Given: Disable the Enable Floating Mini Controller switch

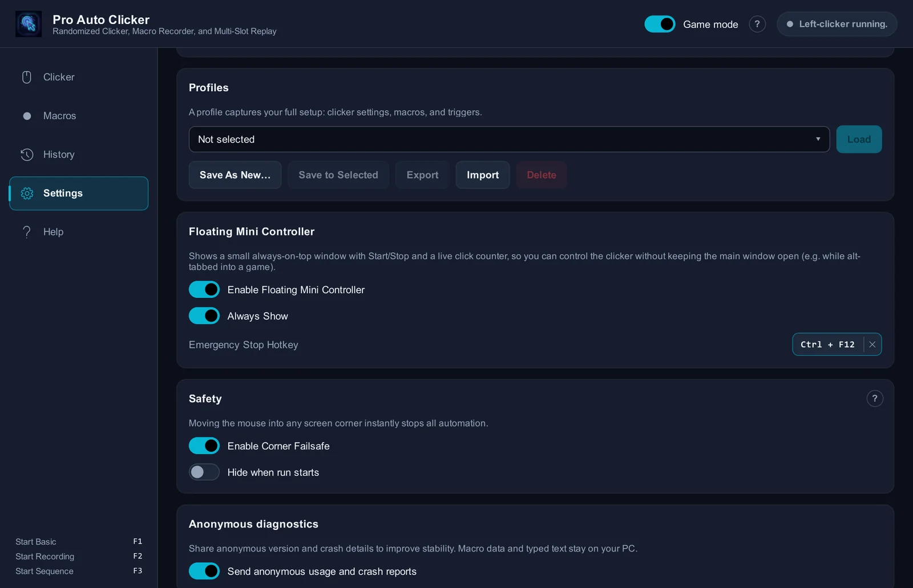Looking at the screenshot, I should pyautogui.click(x=204, y=290).
